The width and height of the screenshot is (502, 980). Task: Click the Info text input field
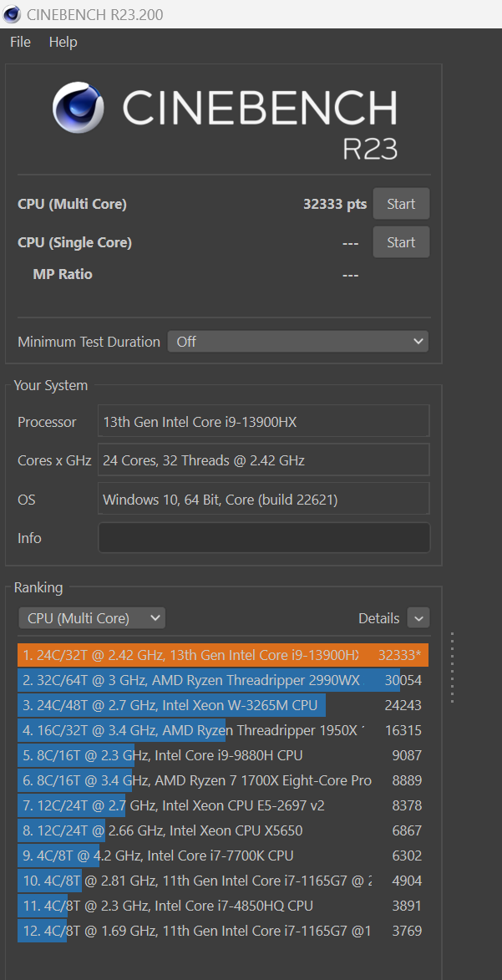263,538
